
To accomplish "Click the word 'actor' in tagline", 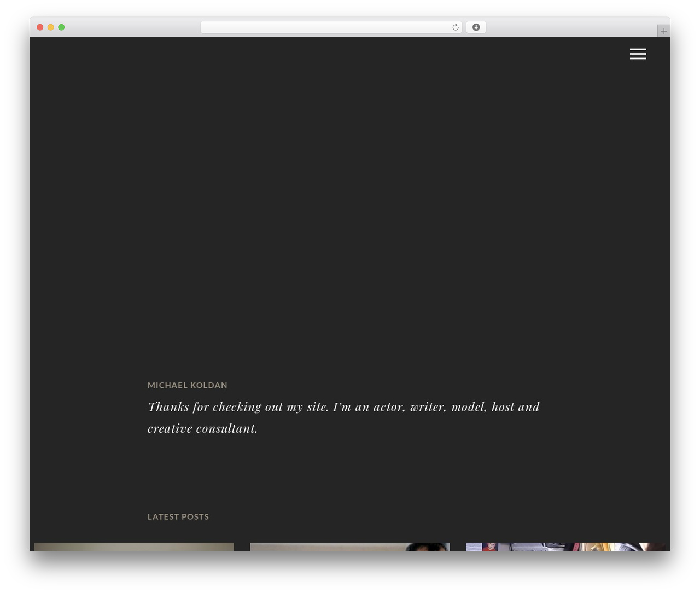I will [x=389, y=407].
